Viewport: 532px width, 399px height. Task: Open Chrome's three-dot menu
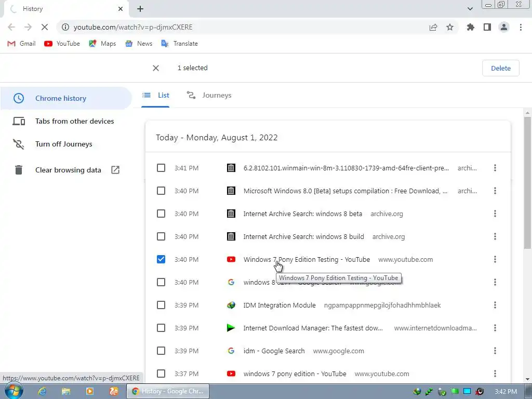(521, 27)
